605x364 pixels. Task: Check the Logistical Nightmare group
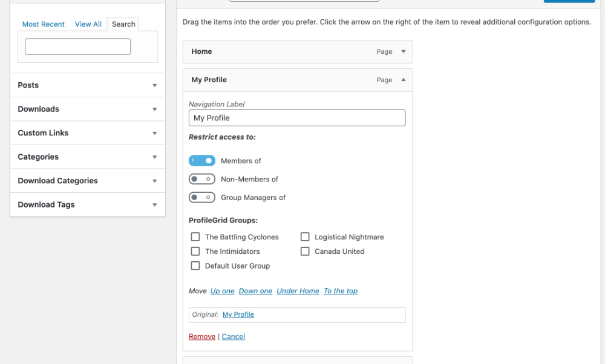pyautogui.click(x=305, y=237)
